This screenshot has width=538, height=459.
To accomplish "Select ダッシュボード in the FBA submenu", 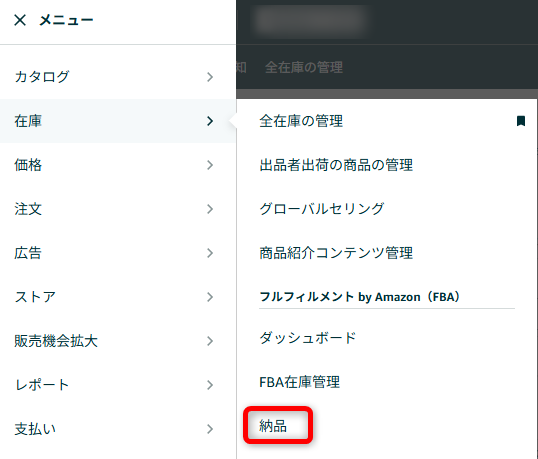I will (x=307, y=338).
